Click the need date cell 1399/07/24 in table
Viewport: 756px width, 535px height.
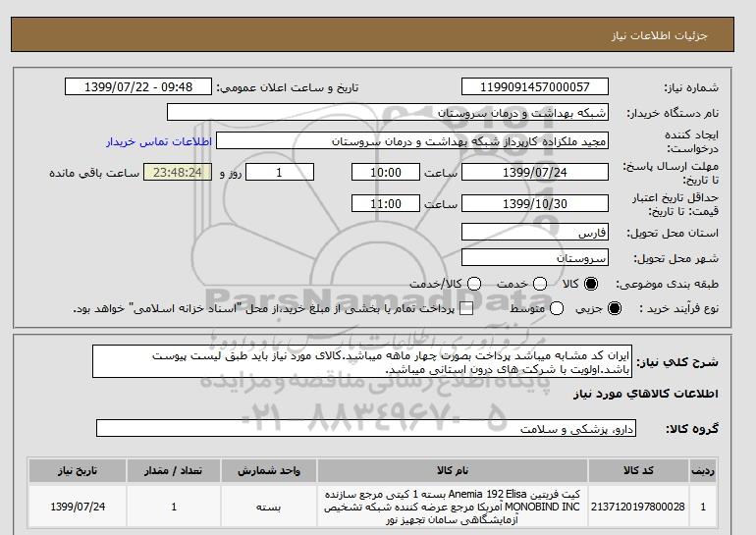(78, 507)
